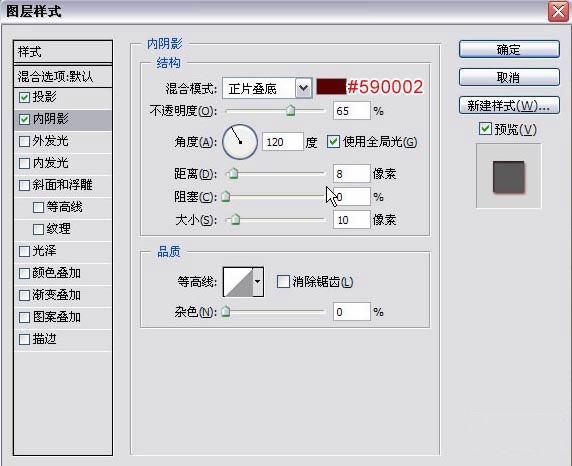
Task: Open the 斜面和浮雕 settings row label
Action: point(62,185)
